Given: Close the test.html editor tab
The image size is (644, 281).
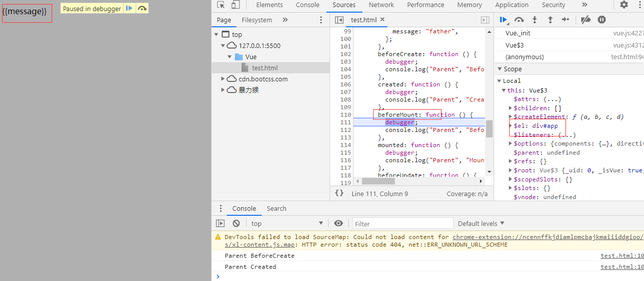Looking at the screenshot, I should pyautogui.click(x=383, y=20).
